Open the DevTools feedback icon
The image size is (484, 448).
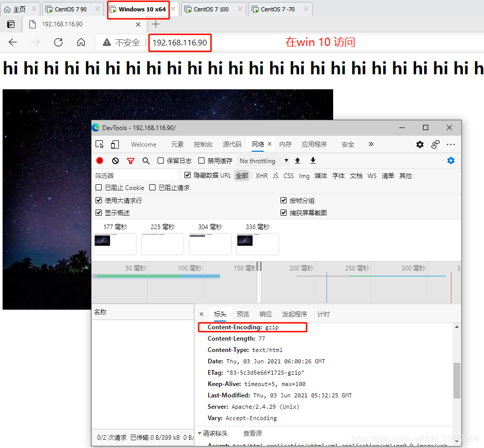435,145
